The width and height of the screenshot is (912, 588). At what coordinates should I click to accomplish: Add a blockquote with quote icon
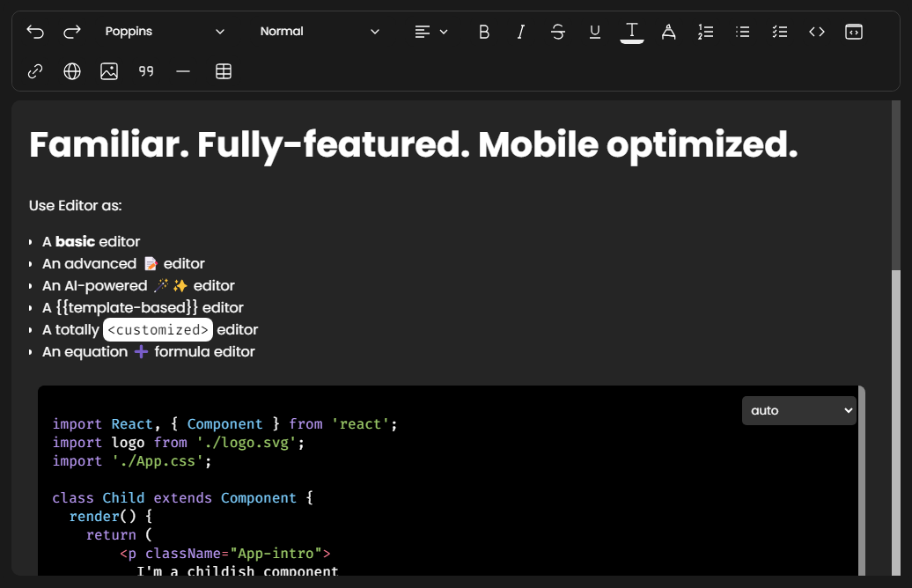click(x=146, y=71)
